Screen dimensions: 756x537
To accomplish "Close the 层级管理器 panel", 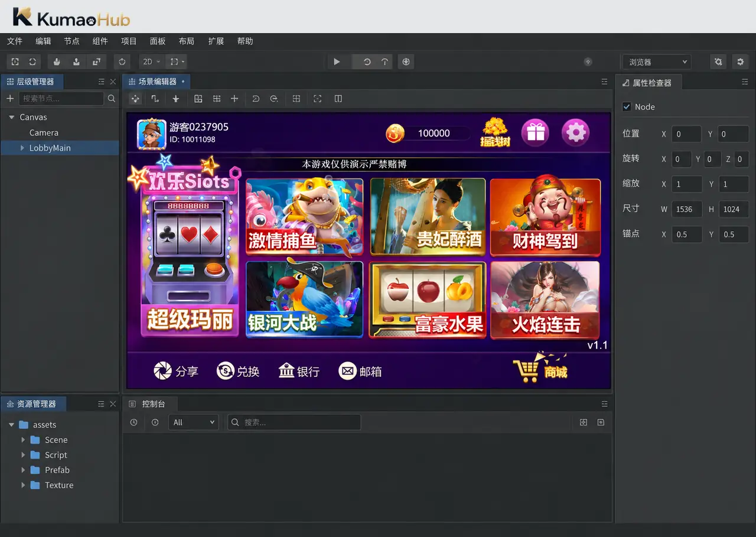I will pos(113,82).
